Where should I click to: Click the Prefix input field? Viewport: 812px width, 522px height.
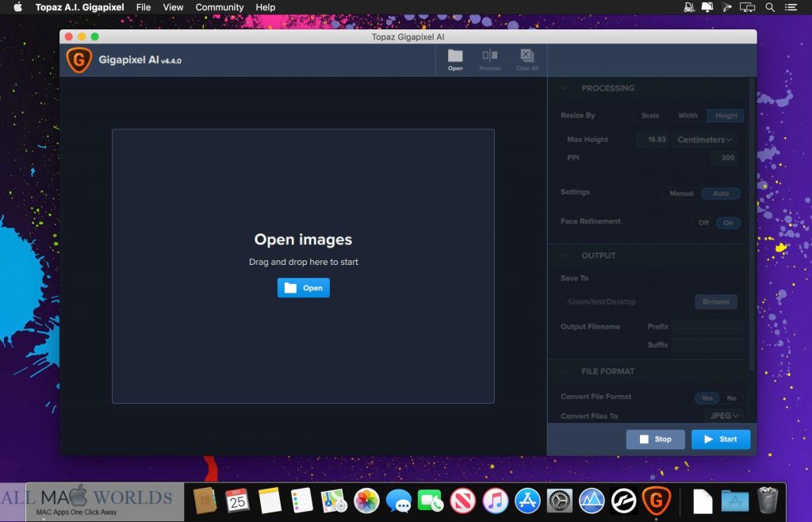pos(708,326)
